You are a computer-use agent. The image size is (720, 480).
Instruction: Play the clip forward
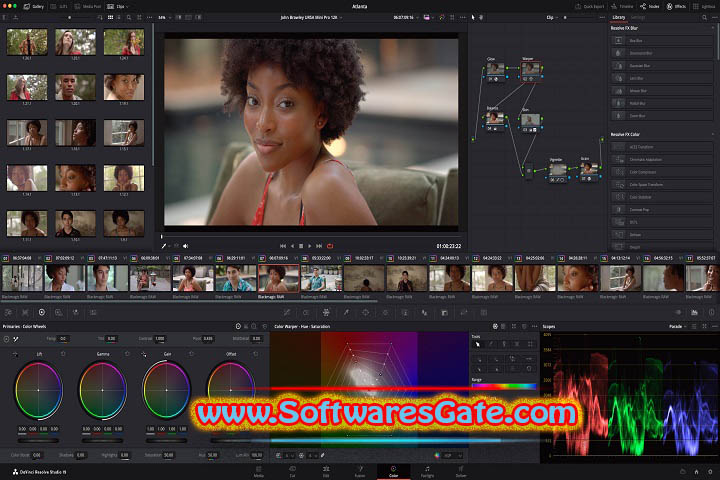(309, 246)
